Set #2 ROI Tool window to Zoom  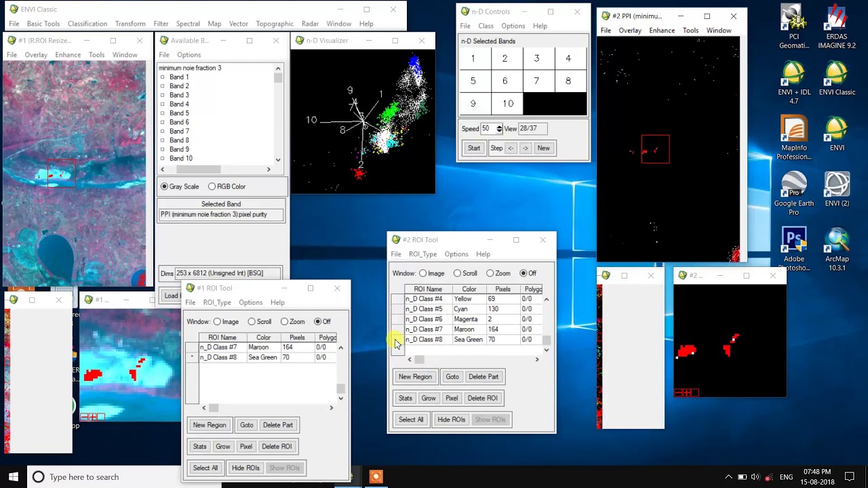pos(490,273)
